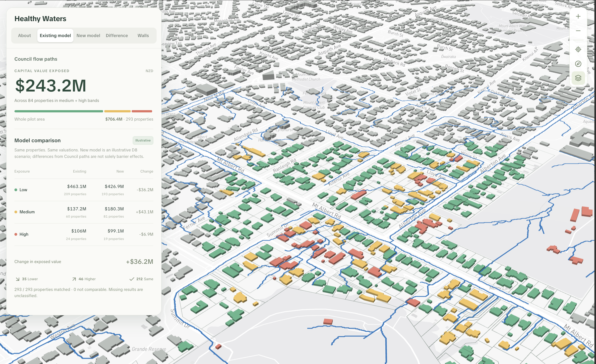Open the Walls tab
The image size is (596, 364).
tap(143, 36)
